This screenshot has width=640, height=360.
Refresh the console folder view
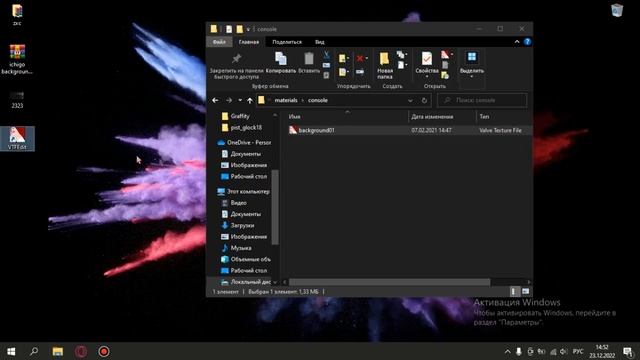click(424, 100)
